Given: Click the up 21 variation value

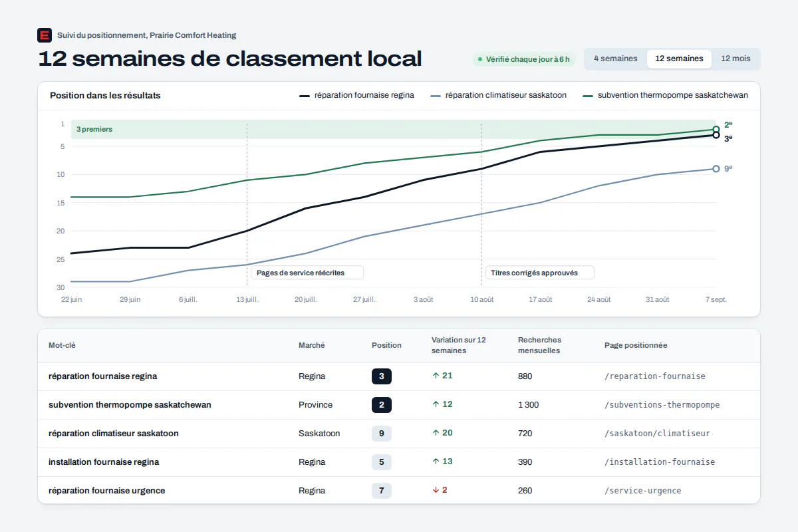Looking at the screenshot, I should pos(442,376).
